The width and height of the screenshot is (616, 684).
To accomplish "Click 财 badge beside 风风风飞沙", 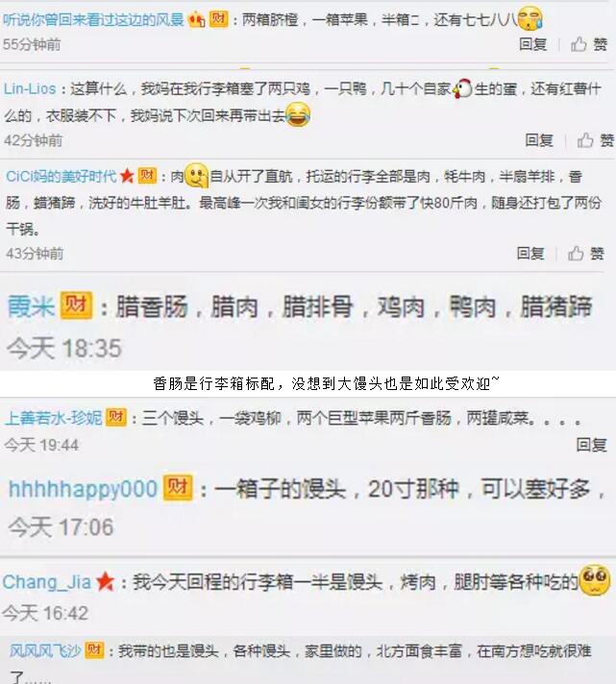I will (94, 650).
